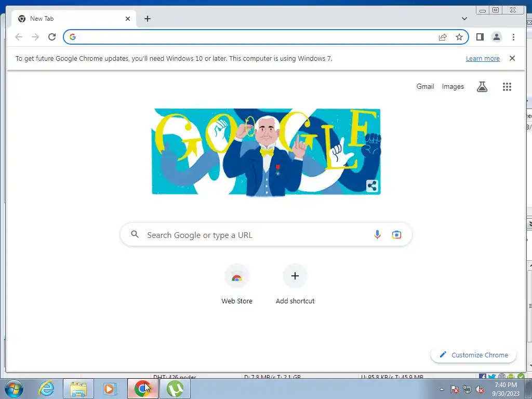Viewport: 532px width, 399px height.
Task: Open the Web Store shortcut
Action: pyautogui.click(x=237, y=285)
